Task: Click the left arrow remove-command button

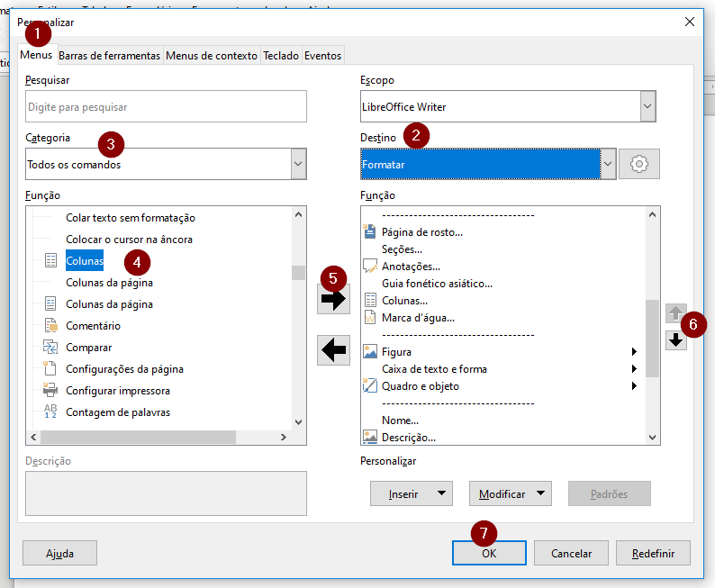Action: click(x=333, y=349)
